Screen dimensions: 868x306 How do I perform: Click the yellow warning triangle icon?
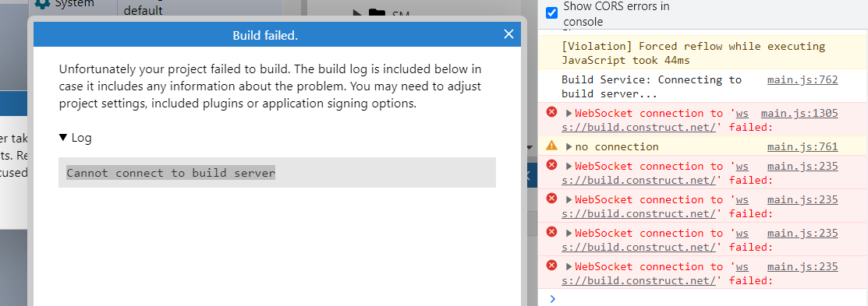click(551, 146)
